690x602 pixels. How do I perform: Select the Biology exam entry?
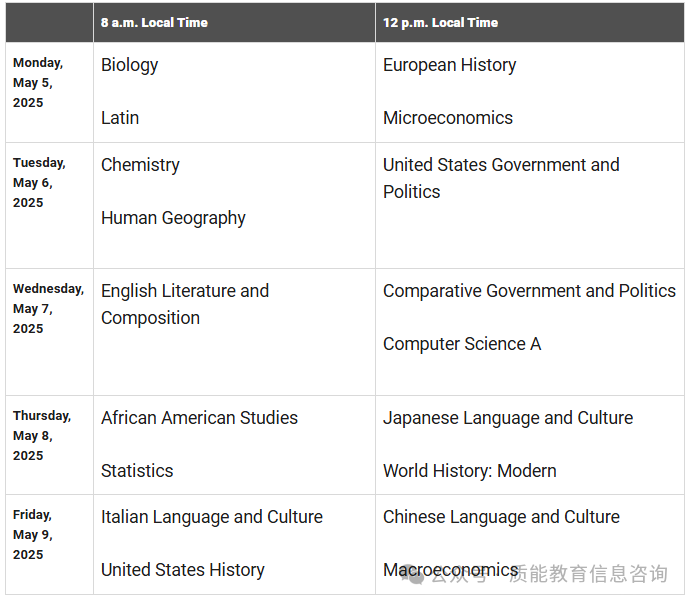pyautogui.click(x=129, y=66)
